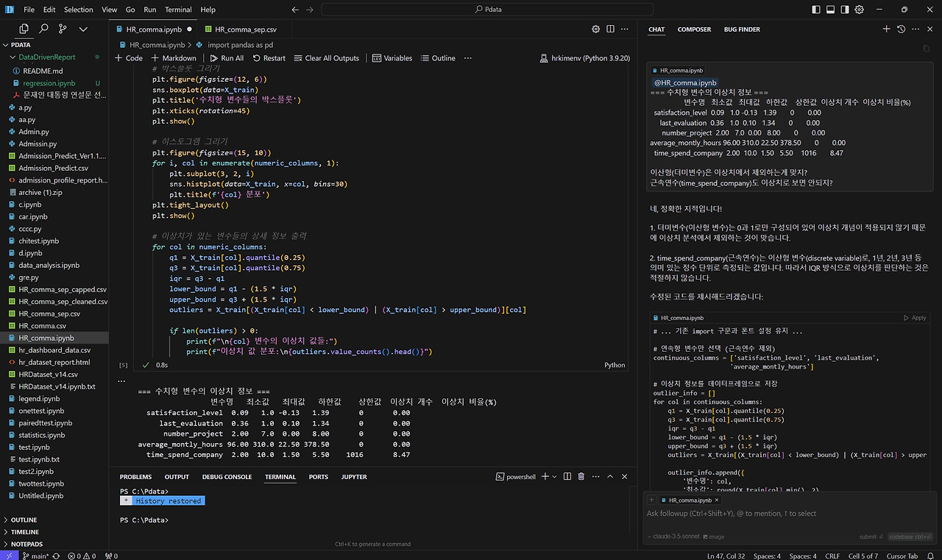Apply the suggested code block

[915, 318]
